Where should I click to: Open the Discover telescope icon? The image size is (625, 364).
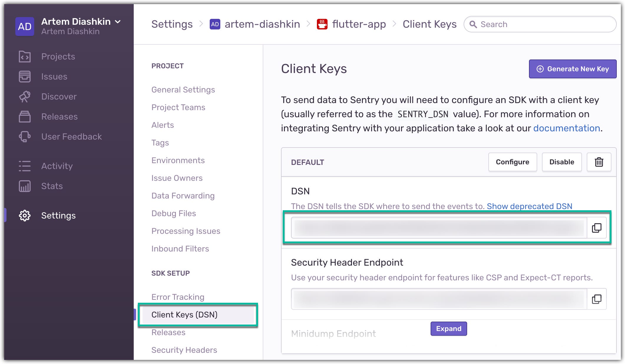(x=25, y=97)
